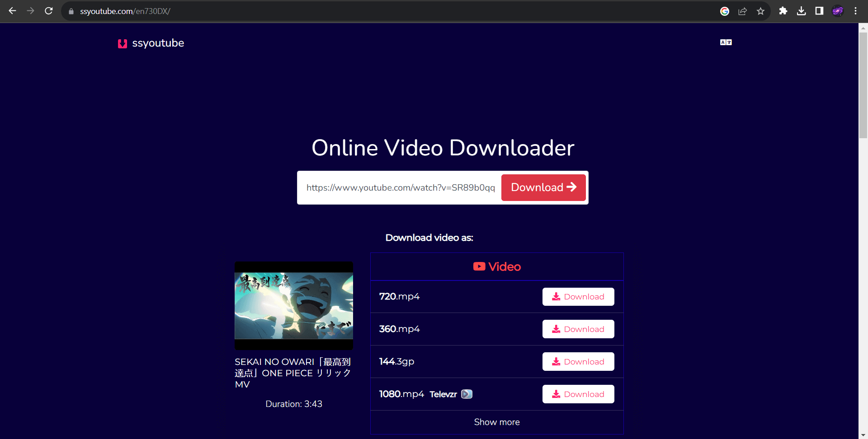Download the 360.mp4 video
The width and height of the screenshot is (868, 439).
tap(578, 329)
